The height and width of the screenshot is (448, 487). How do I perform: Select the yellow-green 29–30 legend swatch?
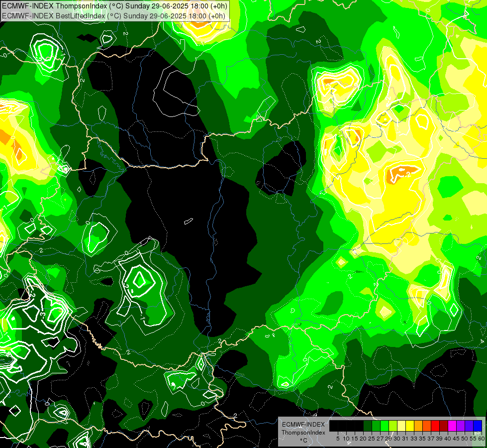(x=393, y=426)
